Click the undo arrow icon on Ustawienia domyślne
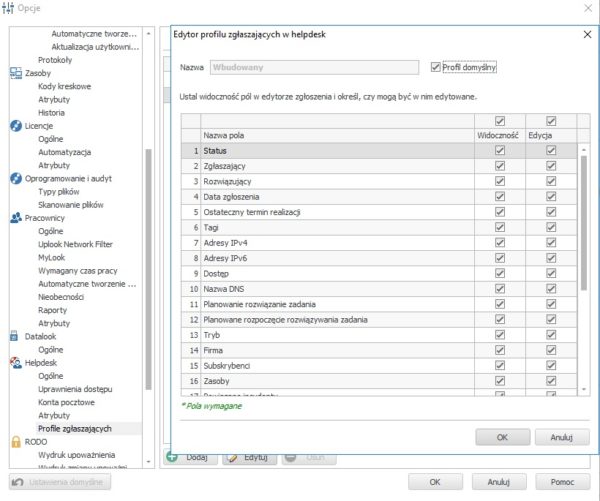Screen dimensions: 600x501 [18, 482]
